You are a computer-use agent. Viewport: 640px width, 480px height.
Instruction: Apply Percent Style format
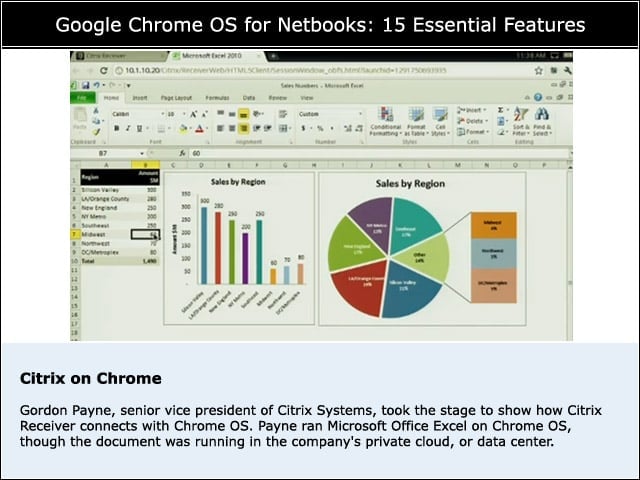tap(320, 128)
